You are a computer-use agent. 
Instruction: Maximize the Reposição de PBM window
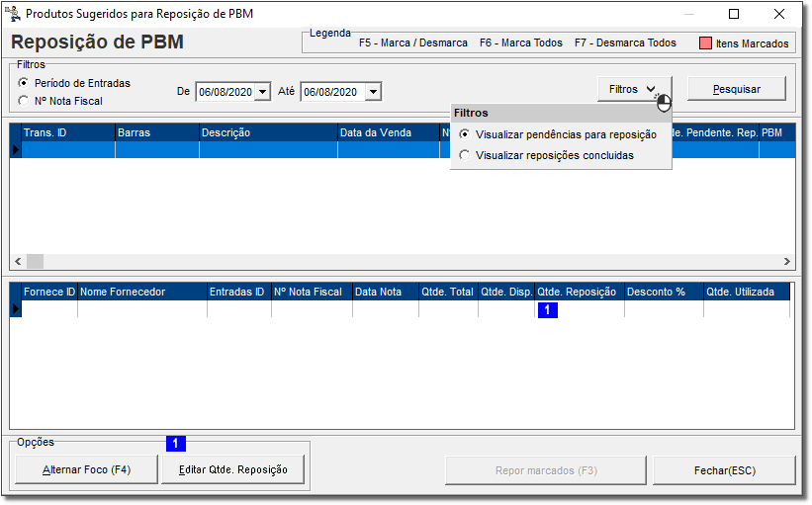[x=734, y=14]
